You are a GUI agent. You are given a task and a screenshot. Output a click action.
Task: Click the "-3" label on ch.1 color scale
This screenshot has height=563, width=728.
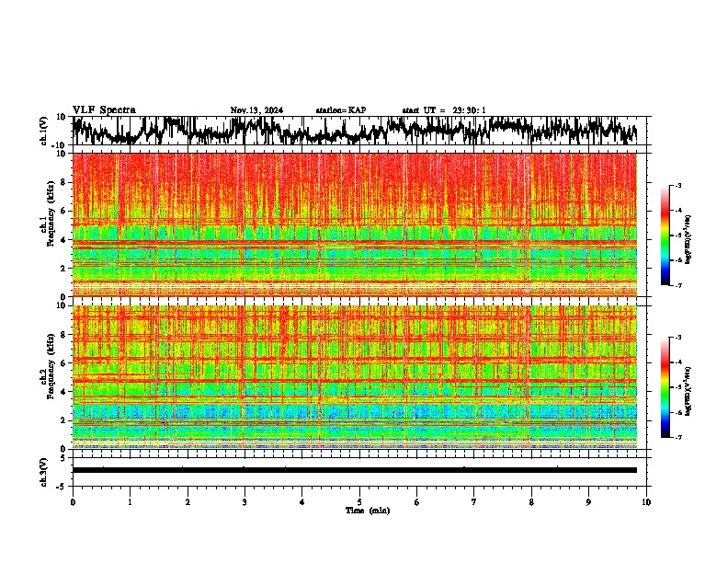coord(678,185)
